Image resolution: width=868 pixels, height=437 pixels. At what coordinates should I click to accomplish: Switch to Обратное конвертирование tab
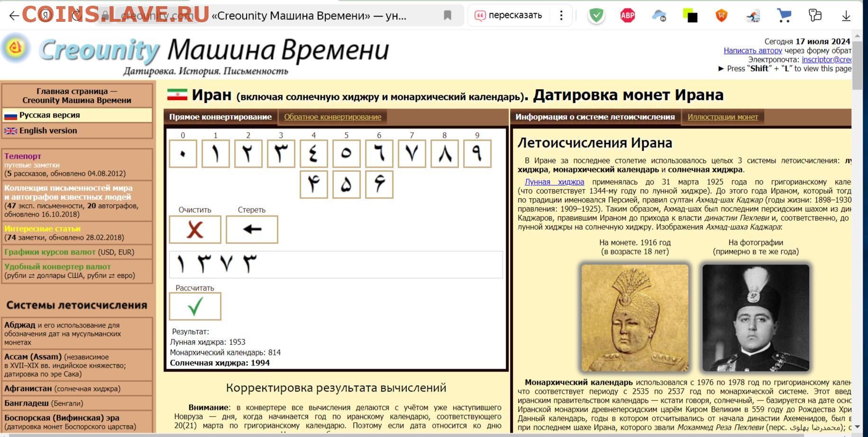[x=332, y=117]
